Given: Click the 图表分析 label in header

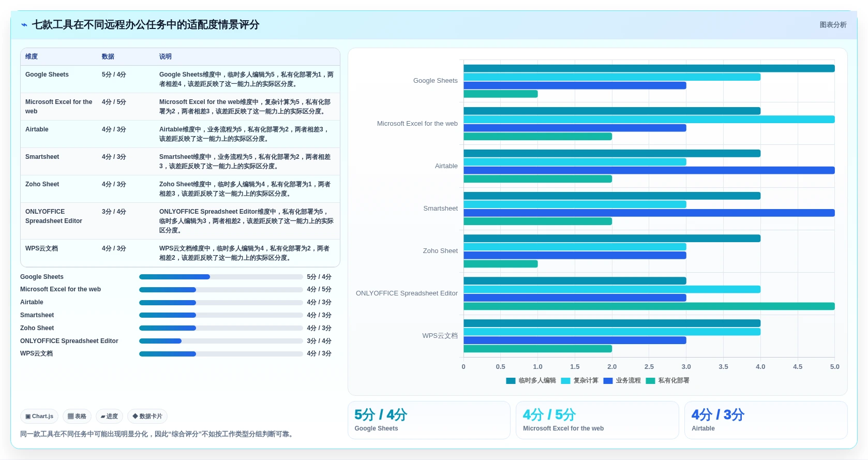Looking at the screenshot, I should (833, 25).
